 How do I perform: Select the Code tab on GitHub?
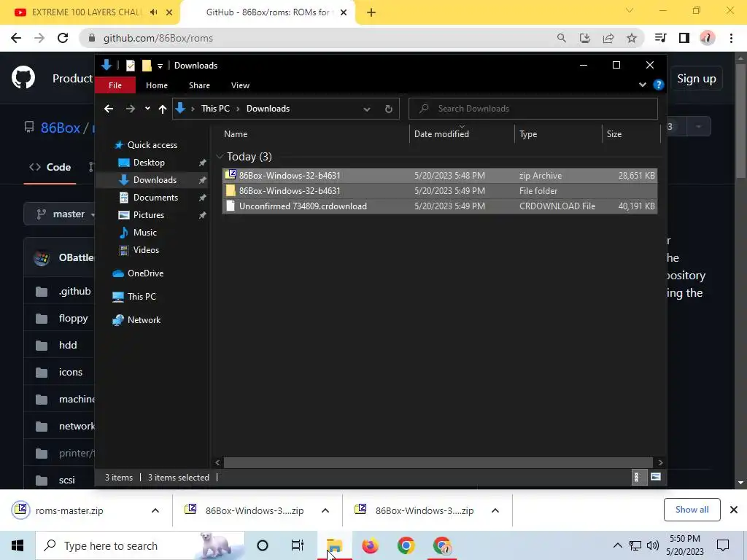tap(50, 167)
